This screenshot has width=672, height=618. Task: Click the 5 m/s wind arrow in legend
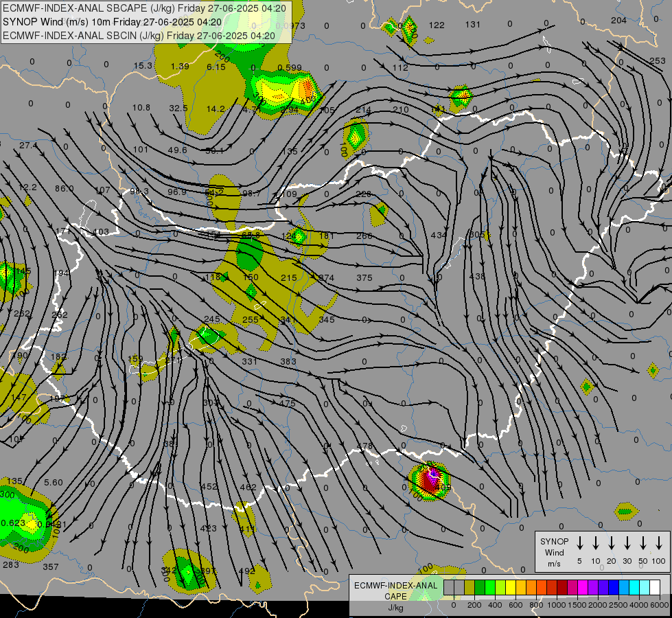579,543
